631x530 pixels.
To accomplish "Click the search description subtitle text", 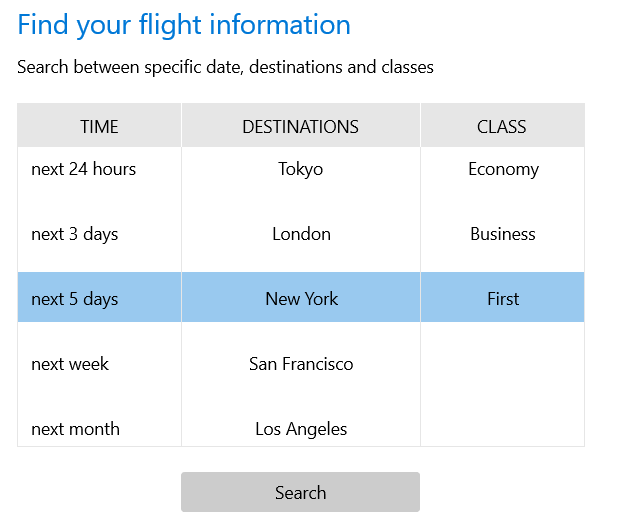I will tap(225, 68).
